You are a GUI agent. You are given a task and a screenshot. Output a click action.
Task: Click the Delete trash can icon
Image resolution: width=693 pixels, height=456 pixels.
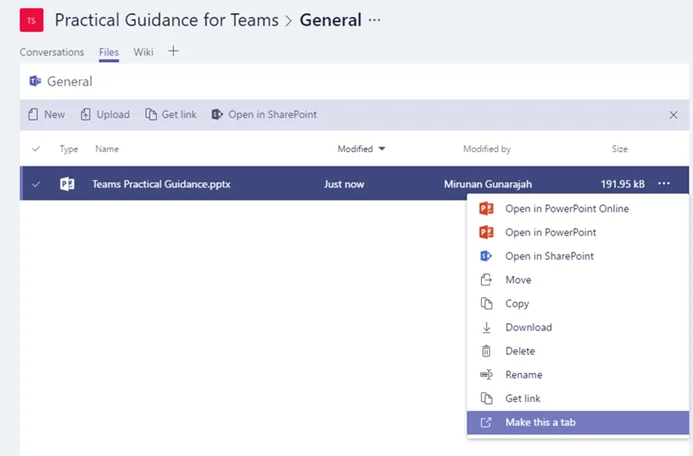click(486, 351)
